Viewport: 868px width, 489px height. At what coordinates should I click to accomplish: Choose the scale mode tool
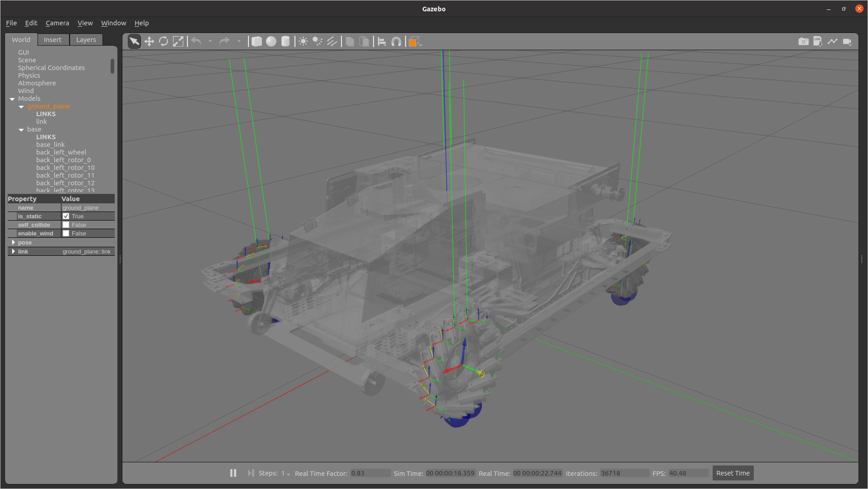point(178,42)
